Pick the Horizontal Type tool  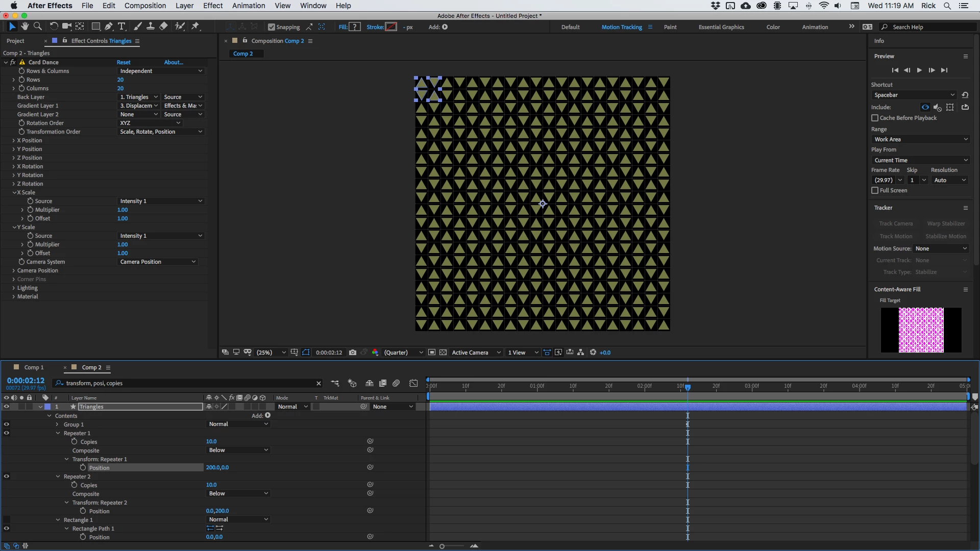tap(121, 27)
